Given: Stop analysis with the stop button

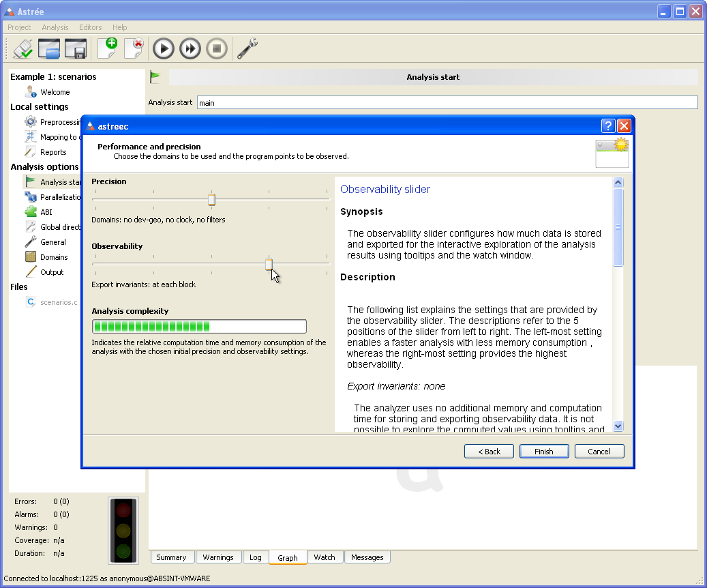Looking at the screenshot, I should tap(217, 48).
